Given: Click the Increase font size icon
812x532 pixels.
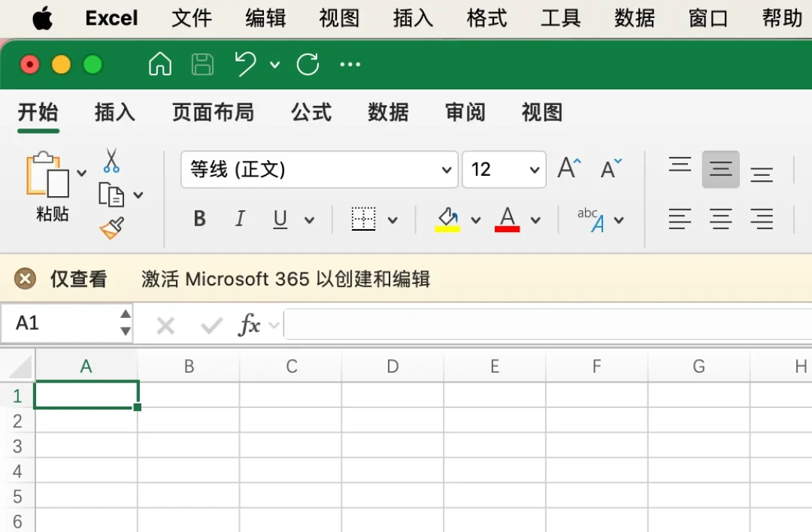Looking at the screenshot, I should (569, 168).
